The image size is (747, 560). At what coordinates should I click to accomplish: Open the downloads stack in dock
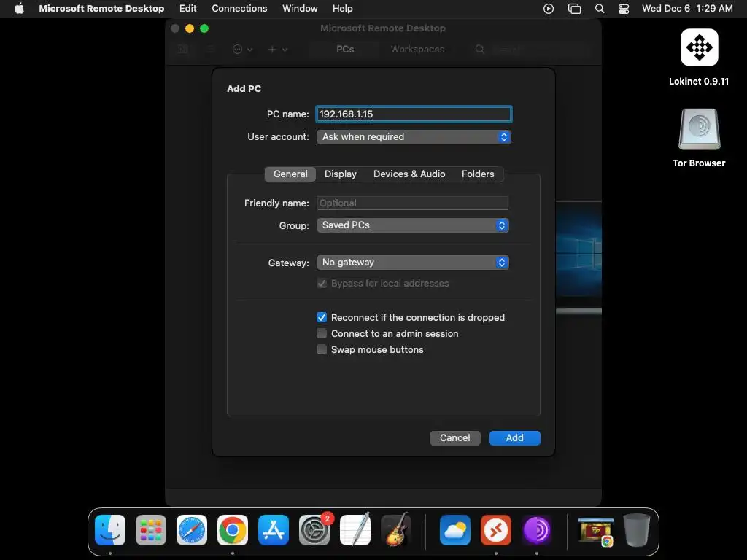[x=595, y=531]
